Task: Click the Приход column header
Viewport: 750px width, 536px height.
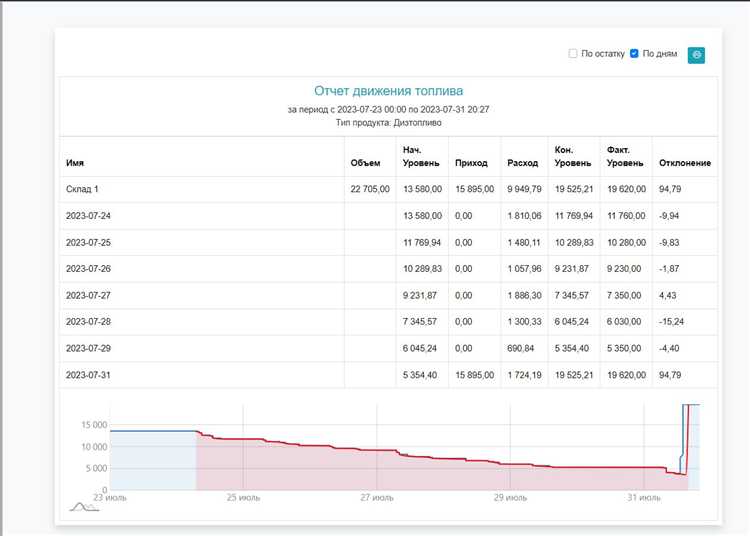Action: [471, 163]
